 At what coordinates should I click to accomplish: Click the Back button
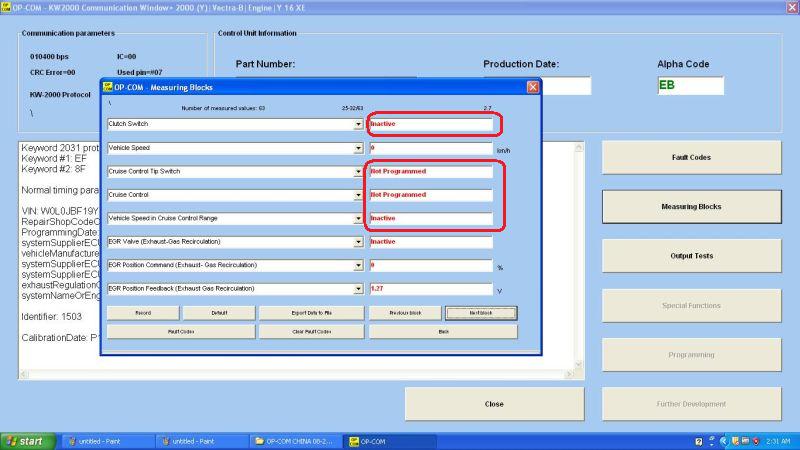pyautogui.click(x=443, y=331)
